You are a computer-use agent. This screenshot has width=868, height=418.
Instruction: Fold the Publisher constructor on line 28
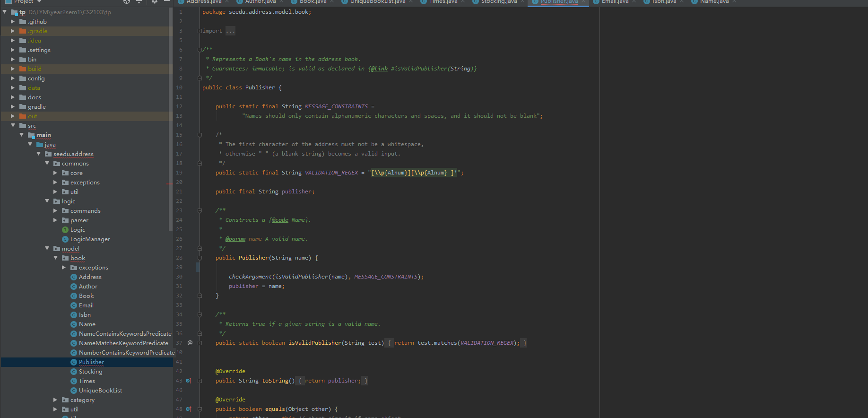tap(200, 258)
